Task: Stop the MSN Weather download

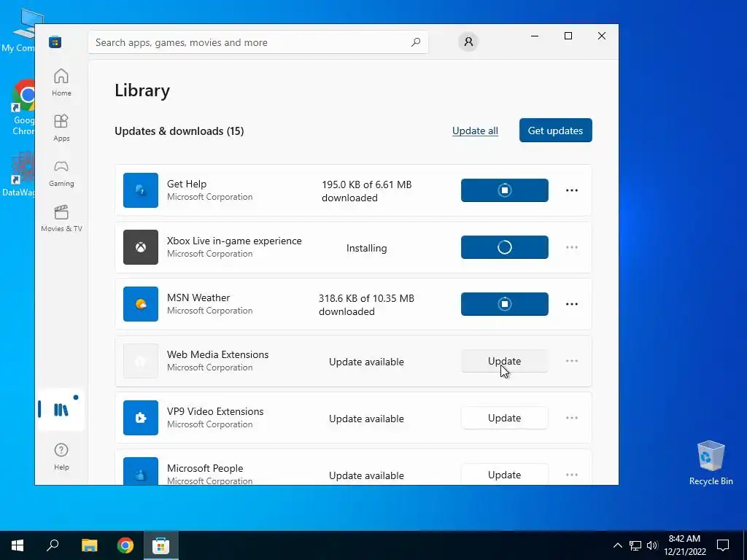Action: point(505,304)
